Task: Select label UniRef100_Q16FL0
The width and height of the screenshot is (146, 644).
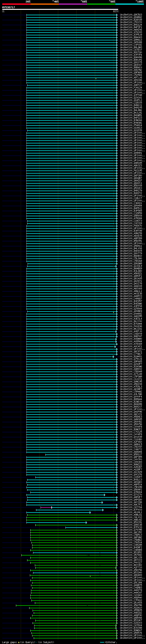Action: [x=131, y=100]
